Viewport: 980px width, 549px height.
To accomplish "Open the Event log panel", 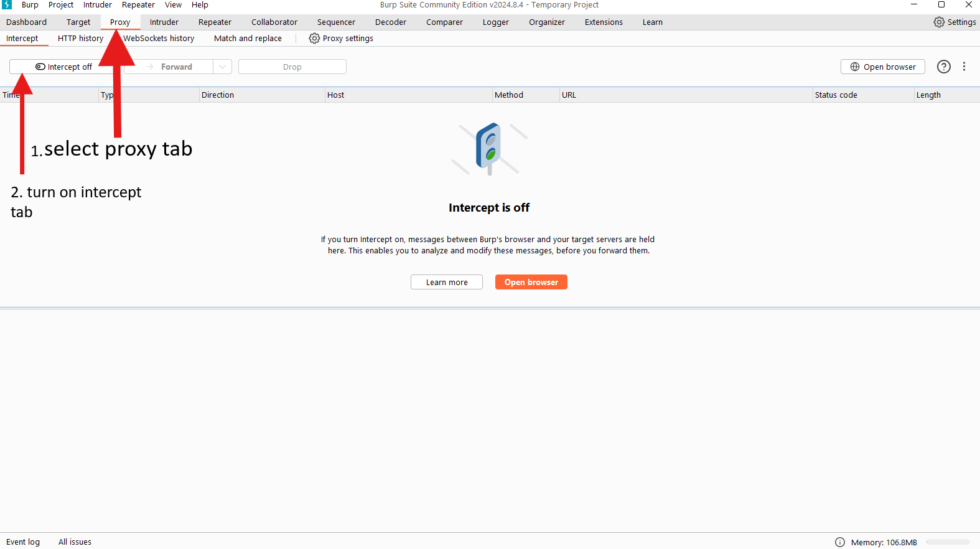I will pos(23,542).
